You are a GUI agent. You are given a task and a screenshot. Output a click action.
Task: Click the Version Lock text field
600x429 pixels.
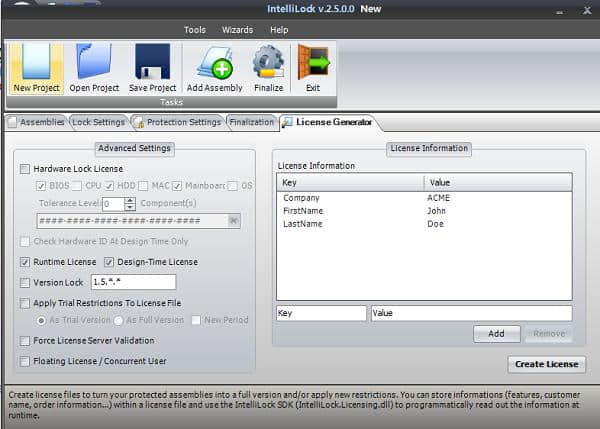[133, 282]
